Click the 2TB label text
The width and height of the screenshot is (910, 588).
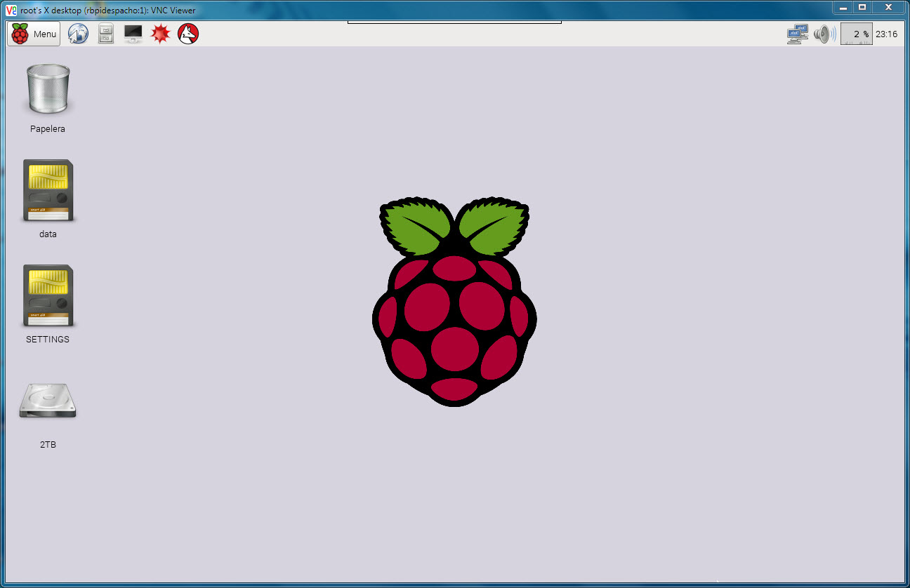point(48,445)
